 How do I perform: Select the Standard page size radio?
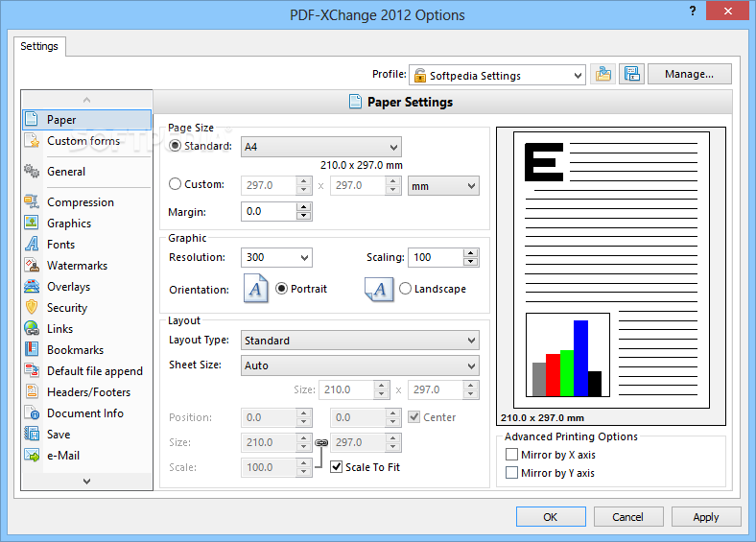point(175,146)
